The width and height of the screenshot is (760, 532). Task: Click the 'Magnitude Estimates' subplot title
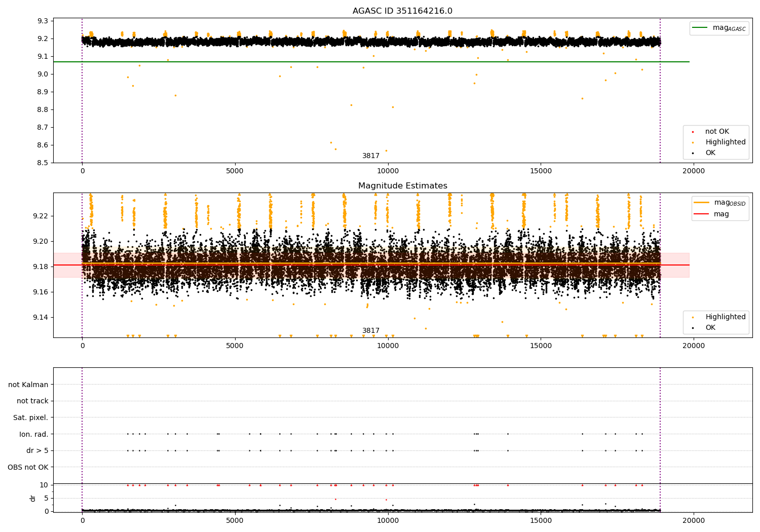click(x=402, y=186)
